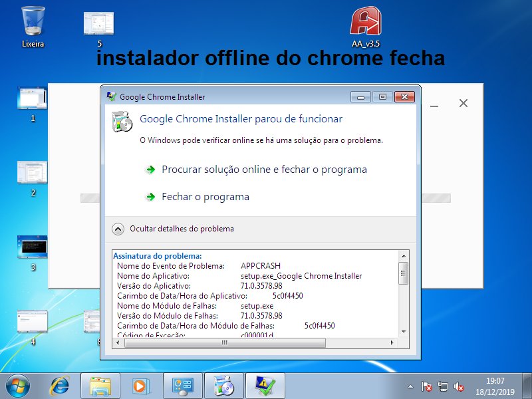Collapse Ocultar detalhes do problema
Viewport: 532px width, 399px height.
point(173,229)
